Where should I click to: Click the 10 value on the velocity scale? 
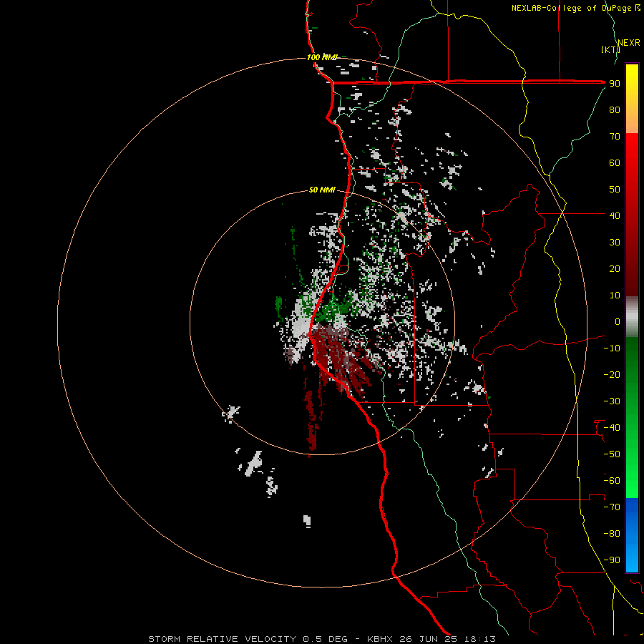[x=615, y=296]
